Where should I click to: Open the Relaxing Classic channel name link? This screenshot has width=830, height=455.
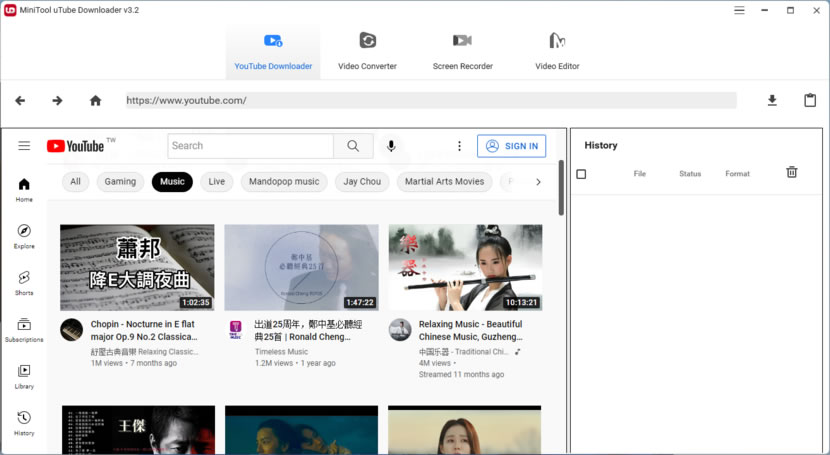pyautogui.click(x=145, y=352)
